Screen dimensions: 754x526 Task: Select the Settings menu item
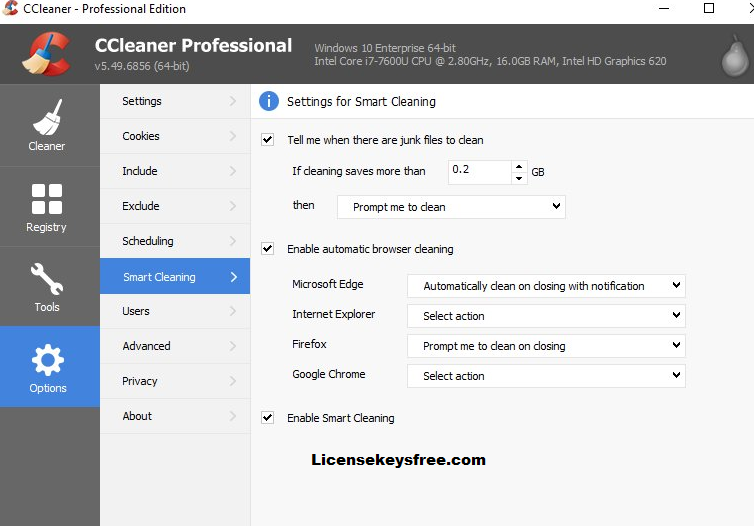pos(175,101)
